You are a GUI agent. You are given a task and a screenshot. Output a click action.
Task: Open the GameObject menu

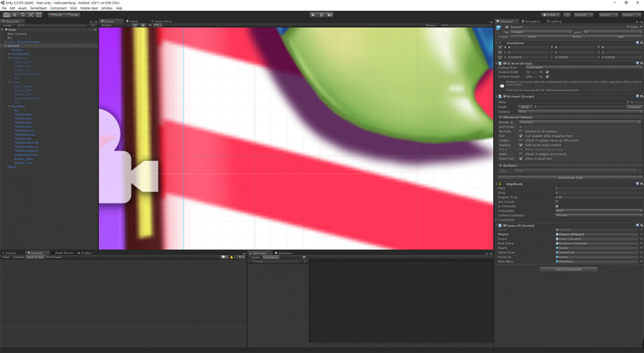[x=38, y=8]
